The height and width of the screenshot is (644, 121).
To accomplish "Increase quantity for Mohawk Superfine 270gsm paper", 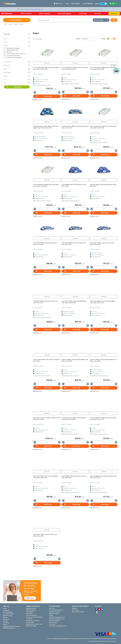I will click(x=59, y=151).
